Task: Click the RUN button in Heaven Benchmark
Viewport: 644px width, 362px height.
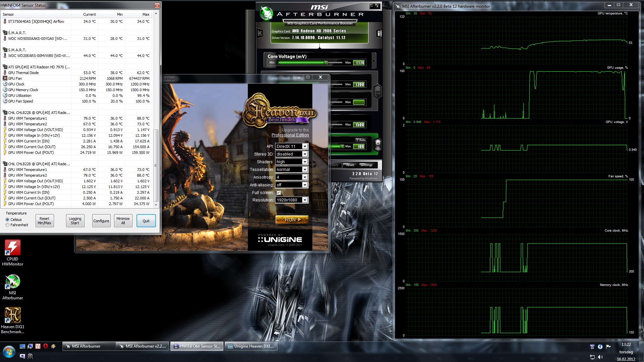Action: pos(292,220)
